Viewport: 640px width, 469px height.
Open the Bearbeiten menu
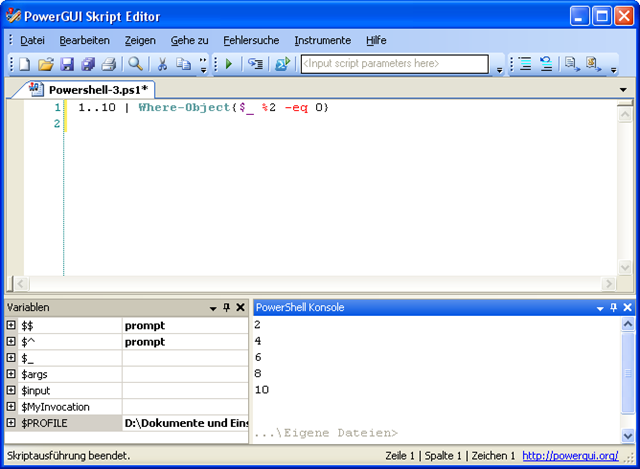point(84,40)
